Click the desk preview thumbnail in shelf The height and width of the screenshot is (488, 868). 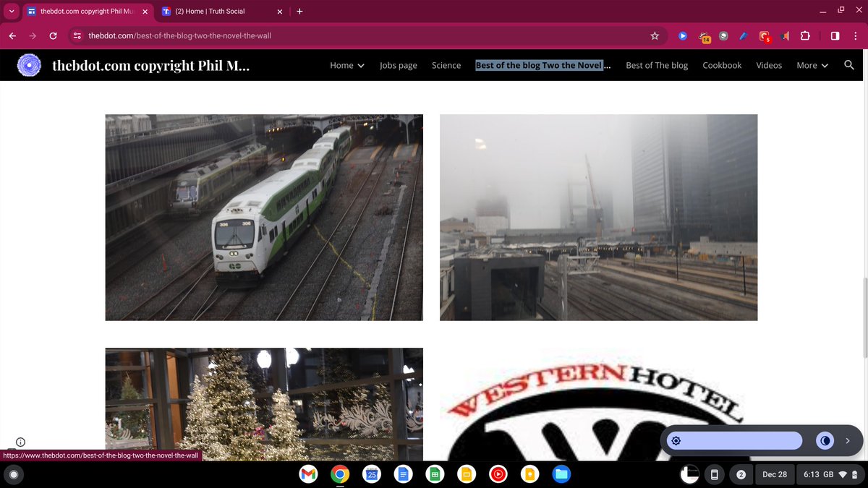pos(689,474)
